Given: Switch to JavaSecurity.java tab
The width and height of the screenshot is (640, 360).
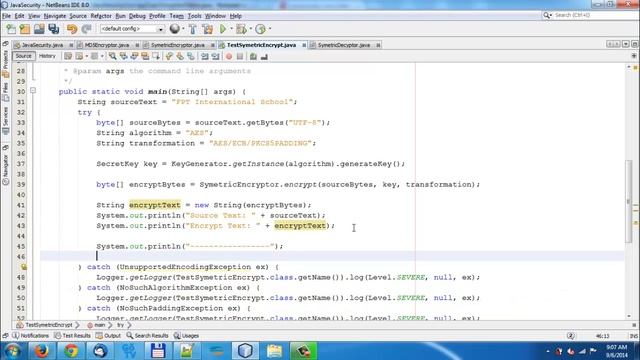Looking at the screenshot, I should (42, 45).
